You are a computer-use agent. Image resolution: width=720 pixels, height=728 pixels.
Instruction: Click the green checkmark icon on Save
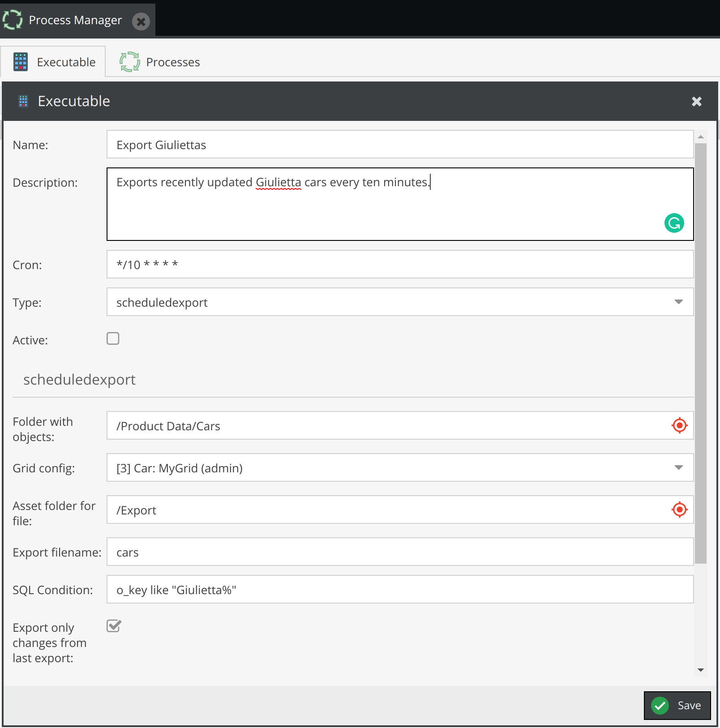[660, 706]
